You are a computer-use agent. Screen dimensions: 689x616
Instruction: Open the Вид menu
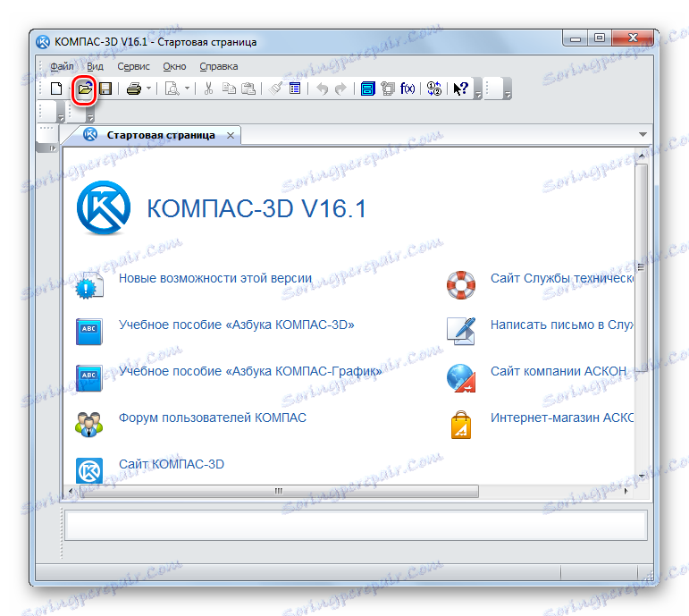[95, 66]
